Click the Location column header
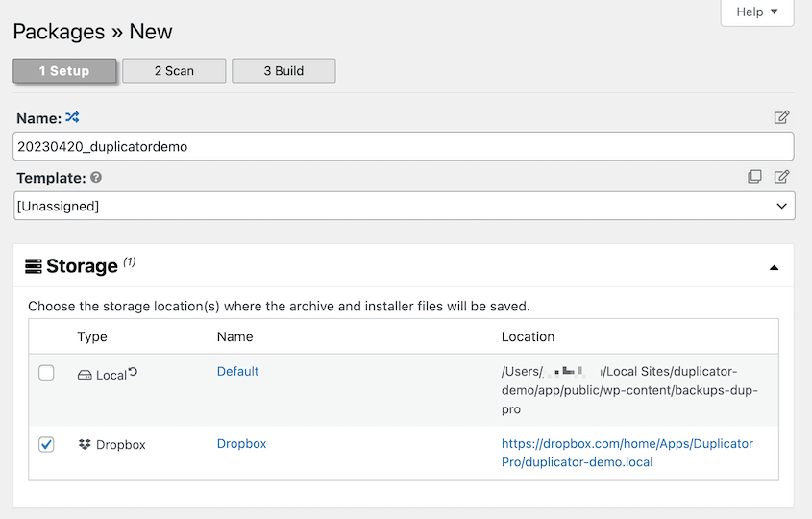 click(x=528, y=336)
